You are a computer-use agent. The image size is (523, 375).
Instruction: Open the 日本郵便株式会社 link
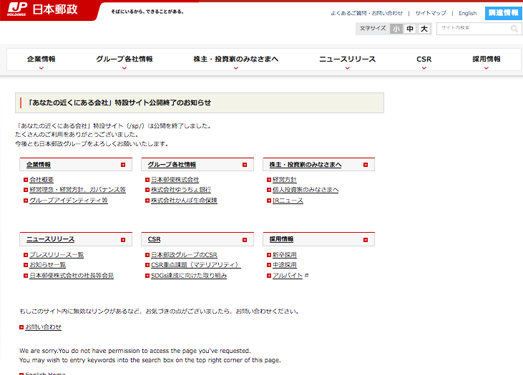click(x=175, y=180)
